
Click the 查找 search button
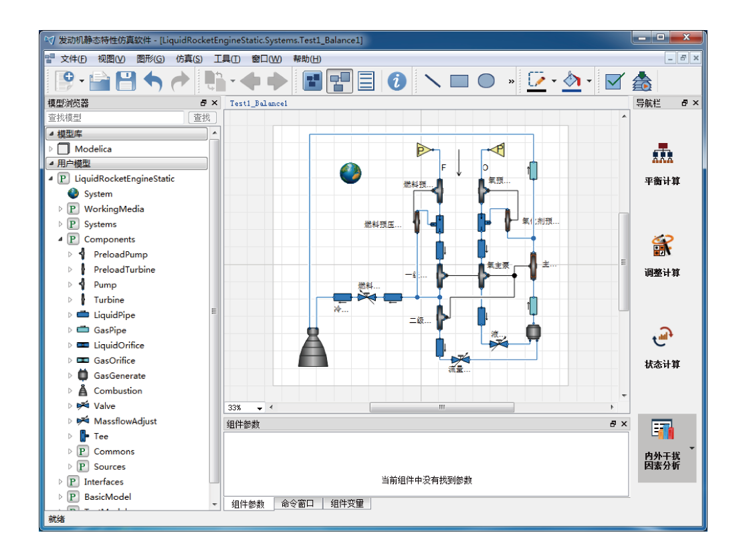tap(201, 118)
